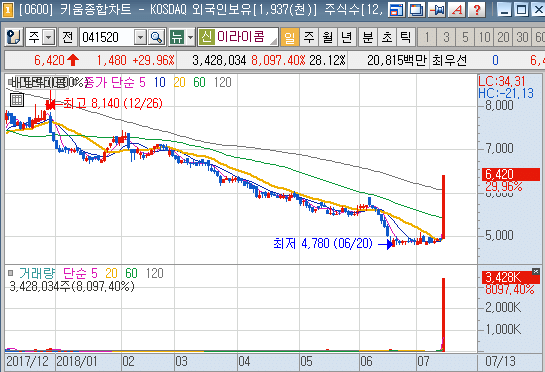The height and width of the screenshot is (372, 545).
Task: Click the LC:34.31 value
Action: (x=502, y=81)
